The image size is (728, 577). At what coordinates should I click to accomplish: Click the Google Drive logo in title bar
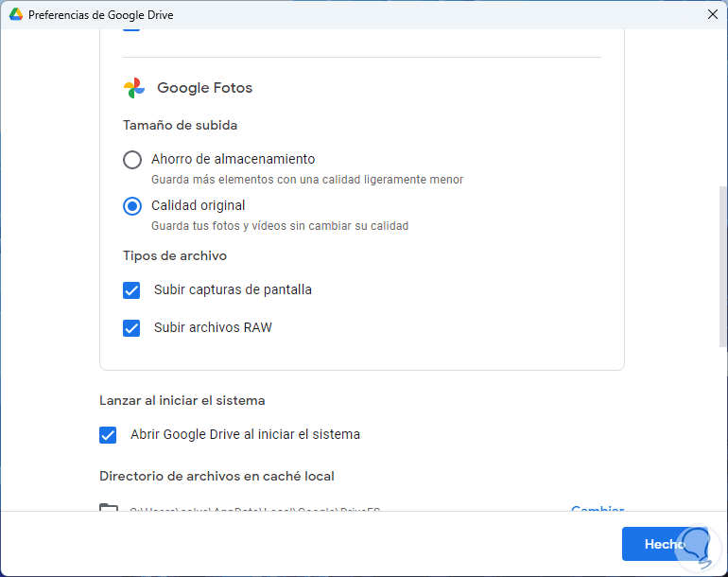click(16, 15)
